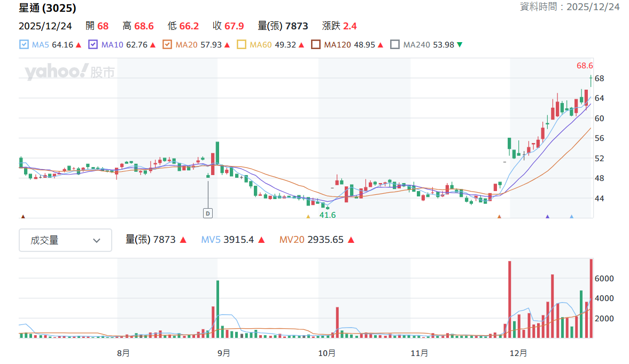
Task: Enable the MA60 moving average checkbox
Action: 242,44
